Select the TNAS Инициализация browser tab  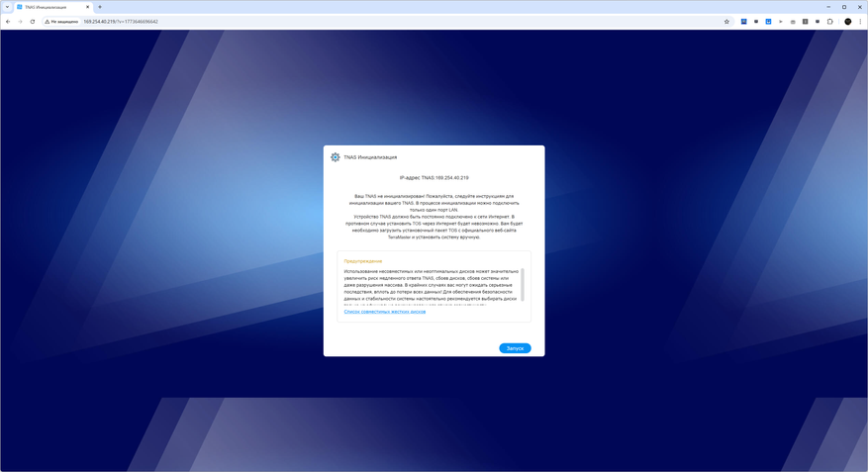52,7
